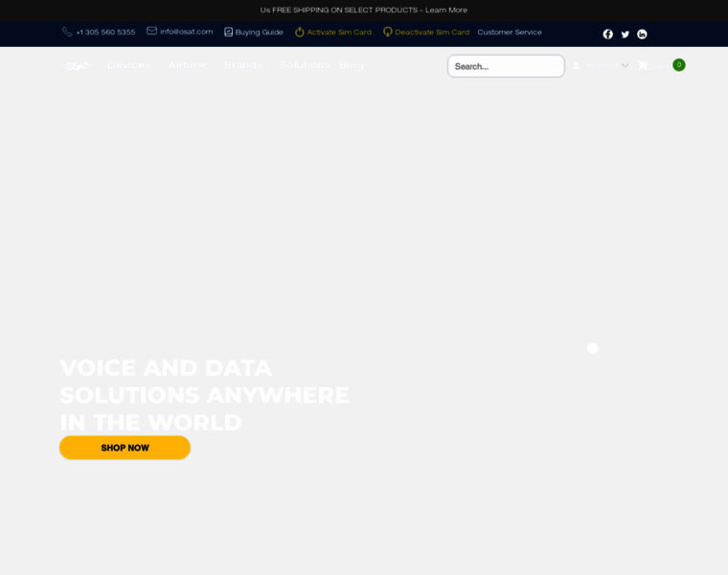Click the Learn More banner link
The height and width of the screenshot is (575, 728).
point(446,10)
